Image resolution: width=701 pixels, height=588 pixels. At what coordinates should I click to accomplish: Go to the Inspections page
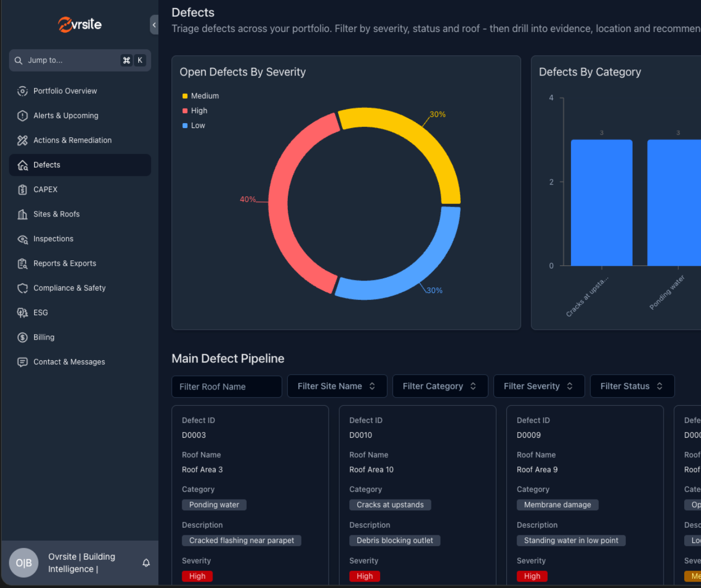coord(53,239)
